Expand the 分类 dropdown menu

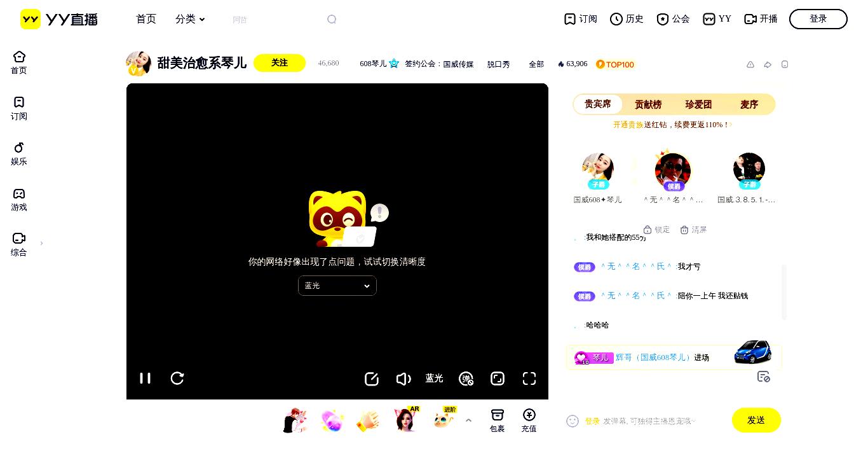point(190,19)
